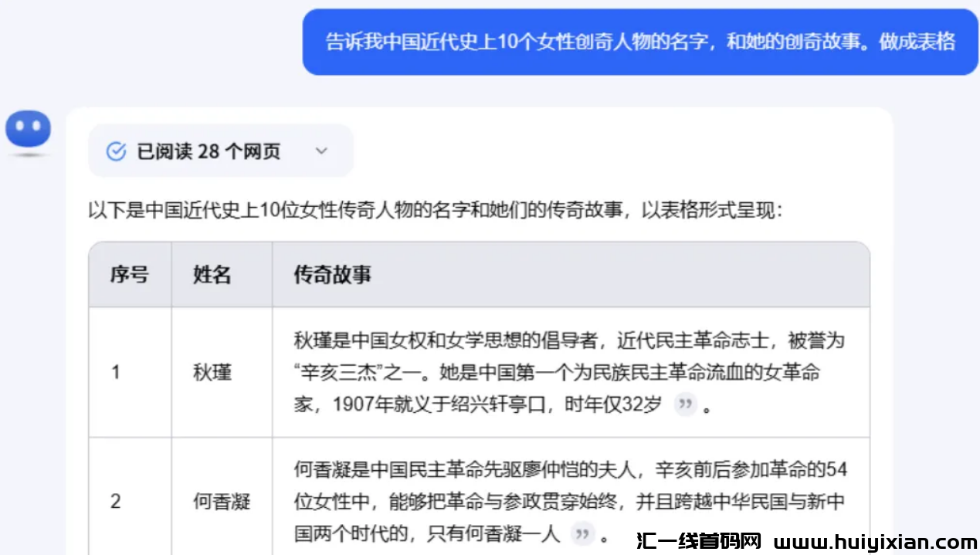
Task: Click the intro line 以下是中国近代史上10位女性传奇人物
Action: (x=436, y=210)
